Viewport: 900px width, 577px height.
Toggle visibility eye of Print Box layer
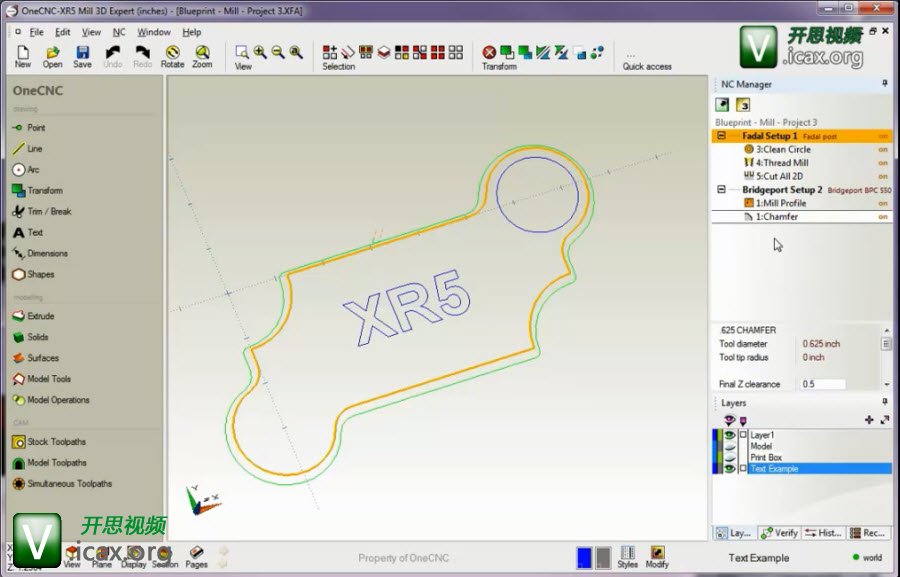click(730, 457)
